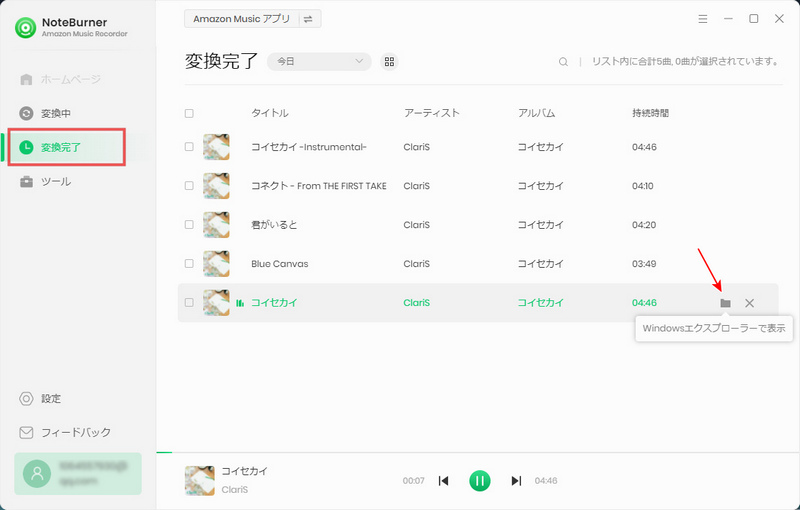
Task: Select コネクト - From THE FIRST TAKE title
Action: 319,186
